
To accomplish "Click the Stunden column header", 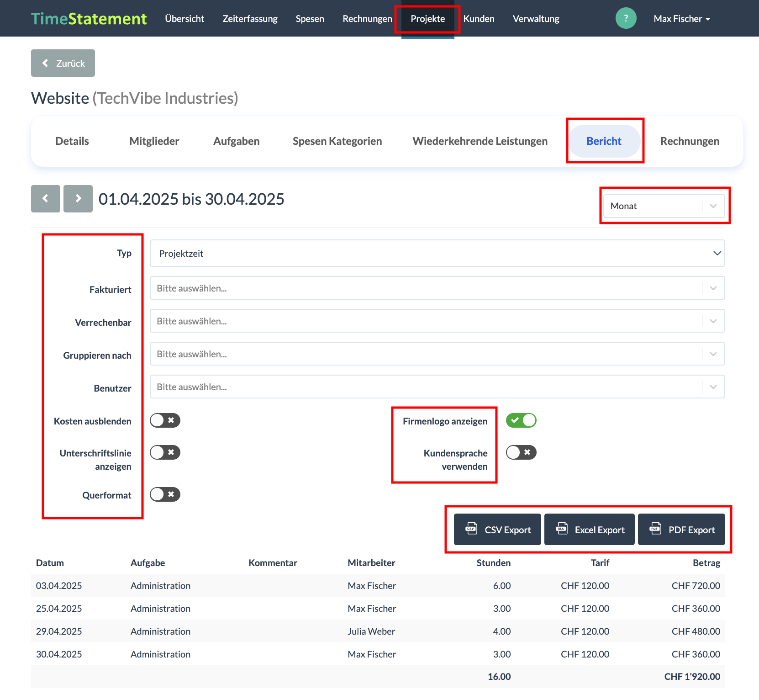I will click(494, 563).
